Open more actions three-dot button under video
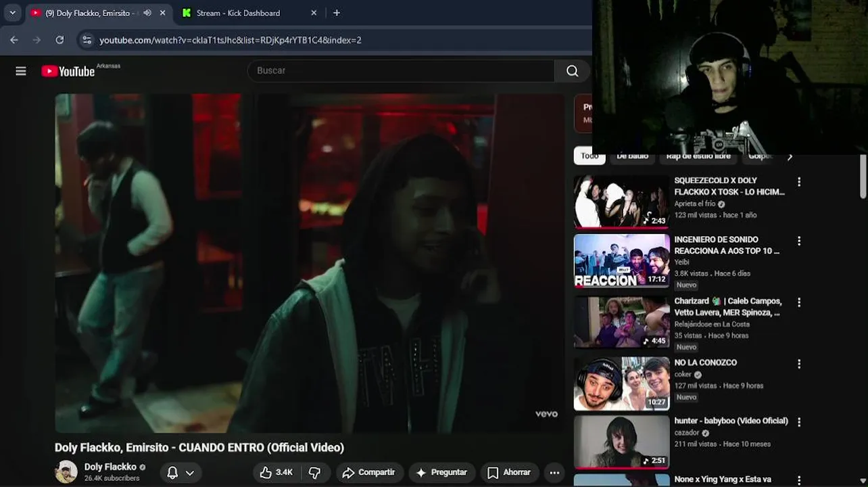 click(x=554, y=472)
